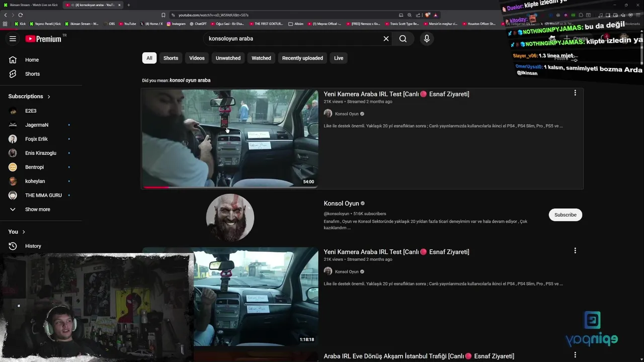Click the share icon in address bar
The height and width of the screenshot is (362, 644).
(418, 15)
